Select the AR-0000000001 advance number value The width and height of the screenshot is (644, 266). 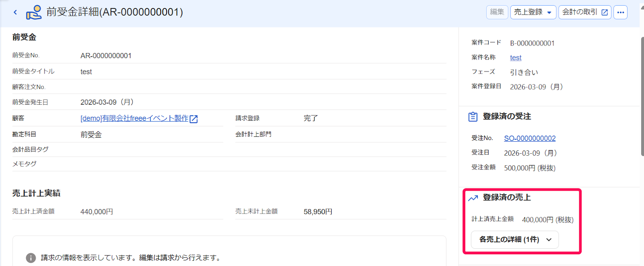pyautogui.click(x=106, y=56)
